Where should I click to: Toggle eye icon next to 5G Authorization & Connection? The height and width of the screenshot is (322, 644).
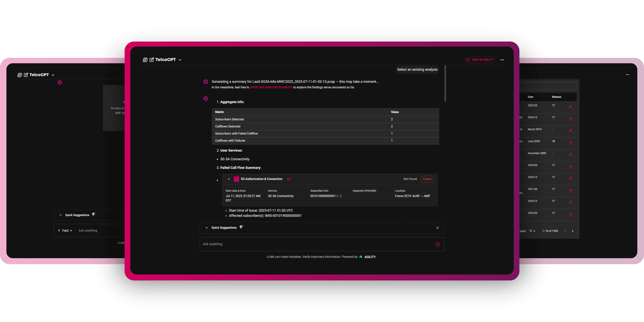(289, 179)
